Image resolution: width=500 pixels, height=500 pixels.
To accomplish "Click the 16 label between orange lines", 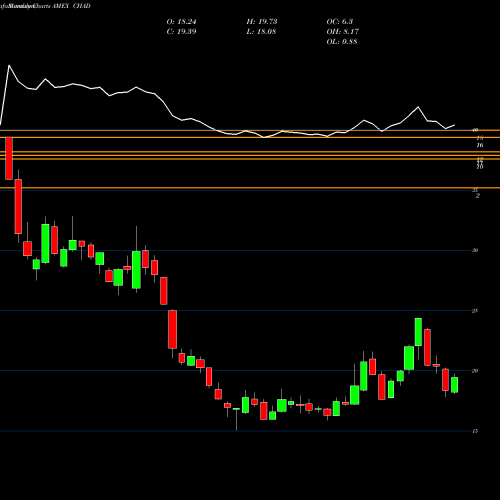I will [x=480, y=145].
